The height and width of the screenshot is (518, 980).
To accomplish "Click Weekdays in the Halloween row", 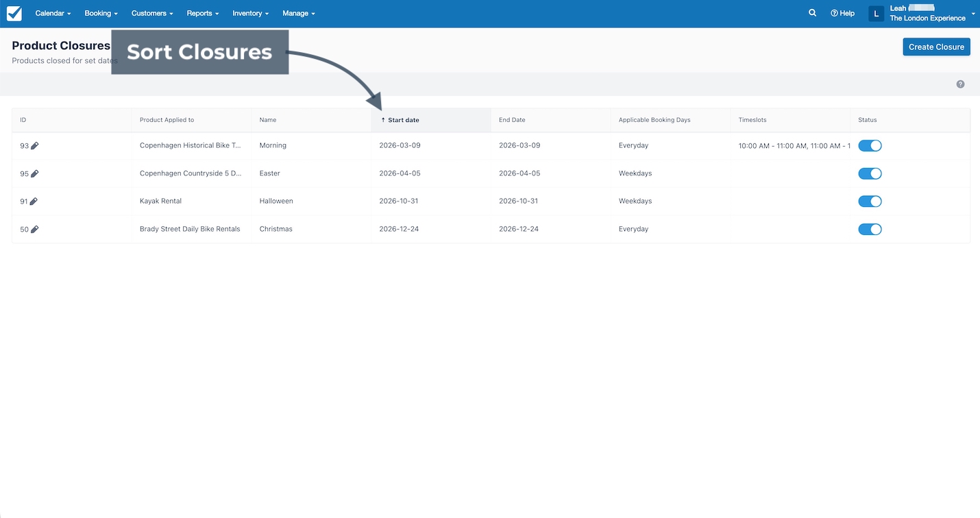I will point(635,201).
